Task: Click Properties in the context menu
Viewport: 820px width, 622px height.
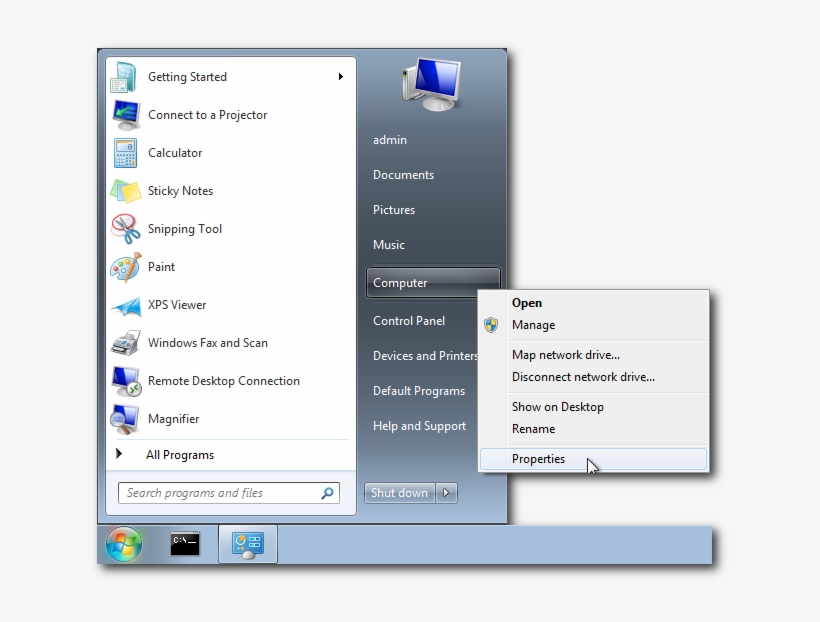Action: click(593, 459)
